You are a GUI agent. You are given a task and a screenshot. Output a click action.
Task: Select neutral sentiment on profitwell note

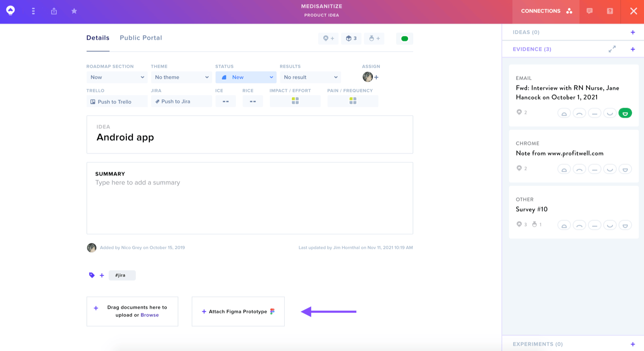click(594, 169)
